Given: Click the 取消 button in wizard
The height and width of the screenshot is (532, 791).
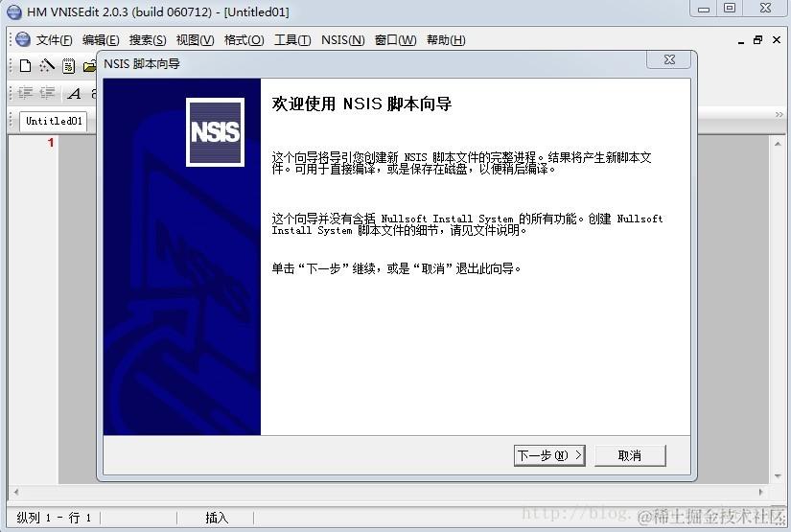Looking at the screenshot, I should (x=630, y=455).
